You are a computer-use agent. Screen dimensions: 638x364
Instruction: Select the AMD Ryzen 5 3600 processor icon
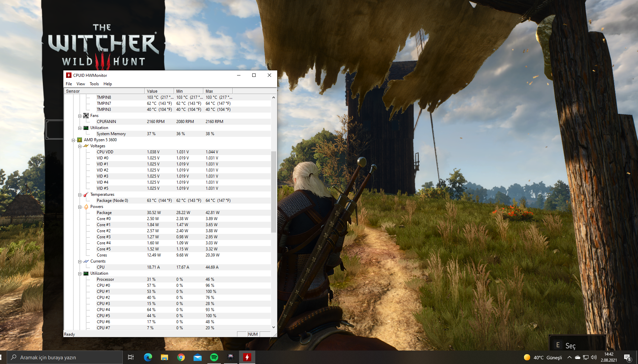80,140
